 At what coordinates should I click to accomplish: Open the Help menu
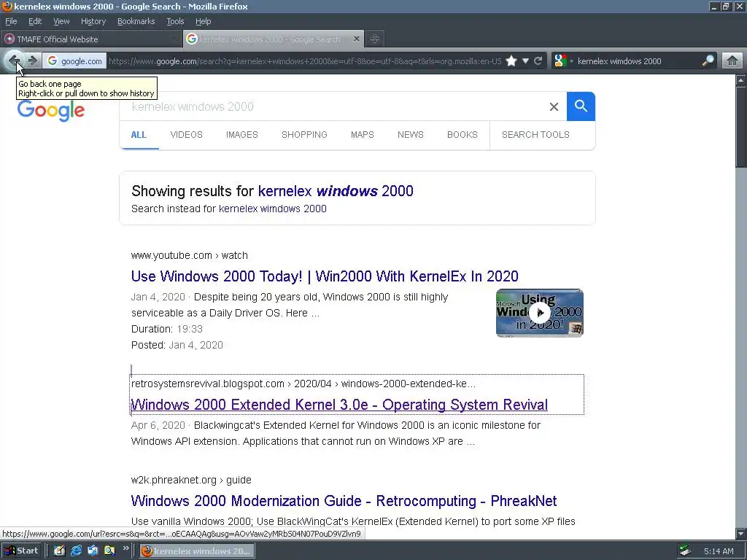pos(203,21)
